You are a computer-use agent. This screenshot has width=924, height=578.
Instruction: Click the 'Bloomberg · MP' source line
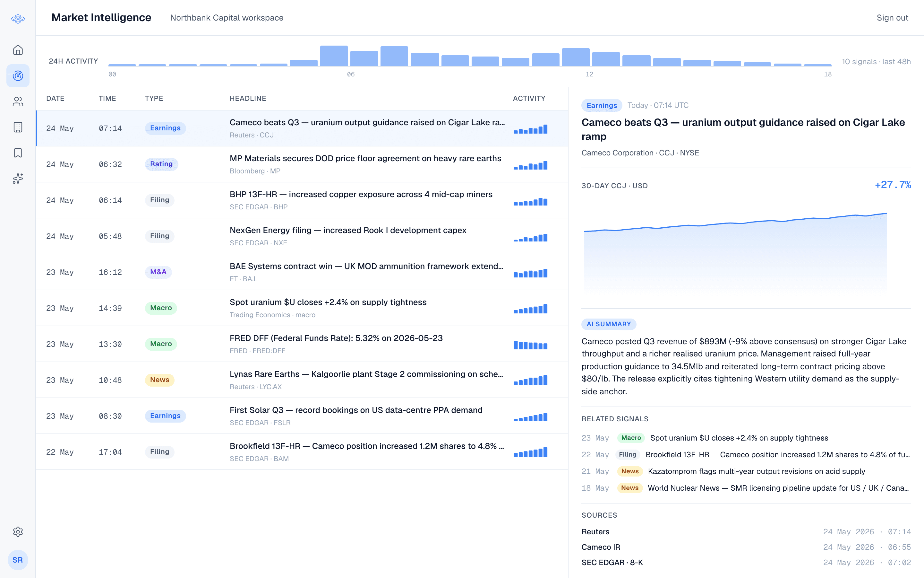255,171
